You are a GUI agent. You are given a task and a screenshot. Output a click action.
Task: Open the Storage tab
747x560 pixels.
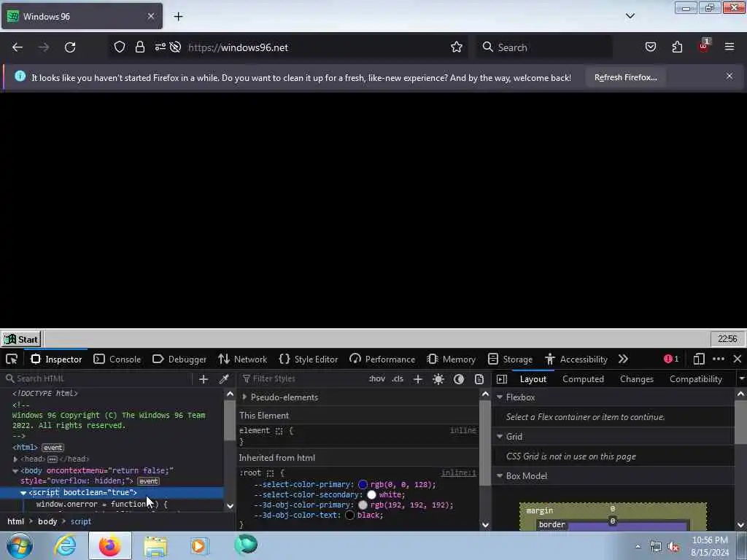510,359
